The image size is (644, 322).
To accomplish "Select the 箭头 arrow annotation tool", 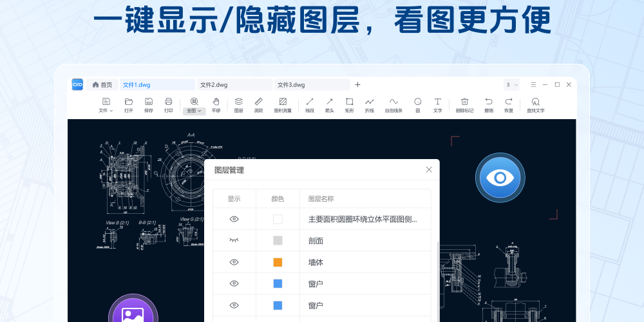I will (x=329, y=104).
